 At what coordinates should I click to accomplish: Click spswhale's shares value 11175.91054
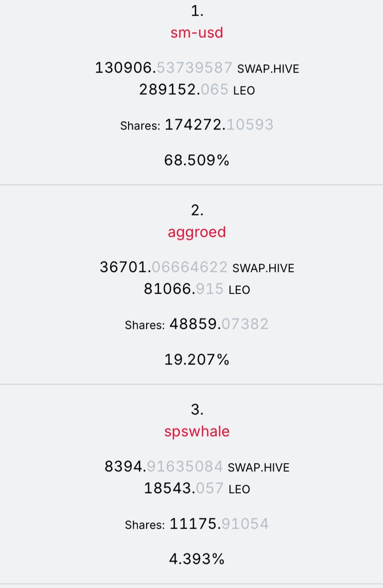pos(219,524)
